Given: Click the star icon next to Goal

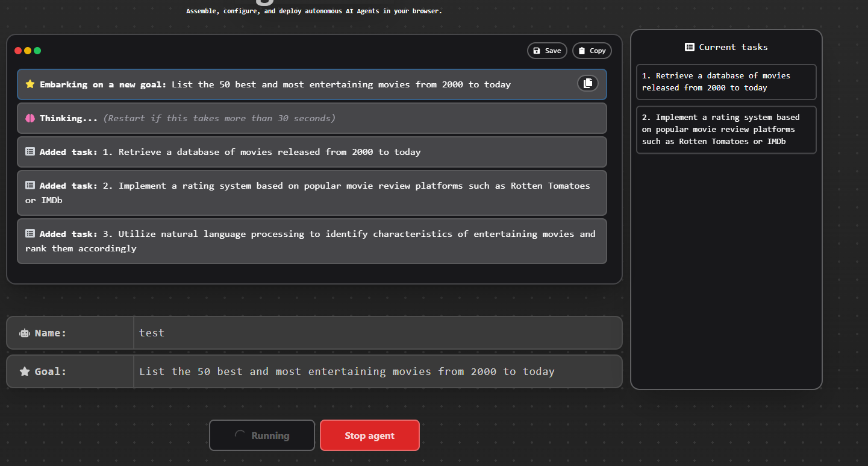Looking at the screenshot, I should [x=25, y=371].
